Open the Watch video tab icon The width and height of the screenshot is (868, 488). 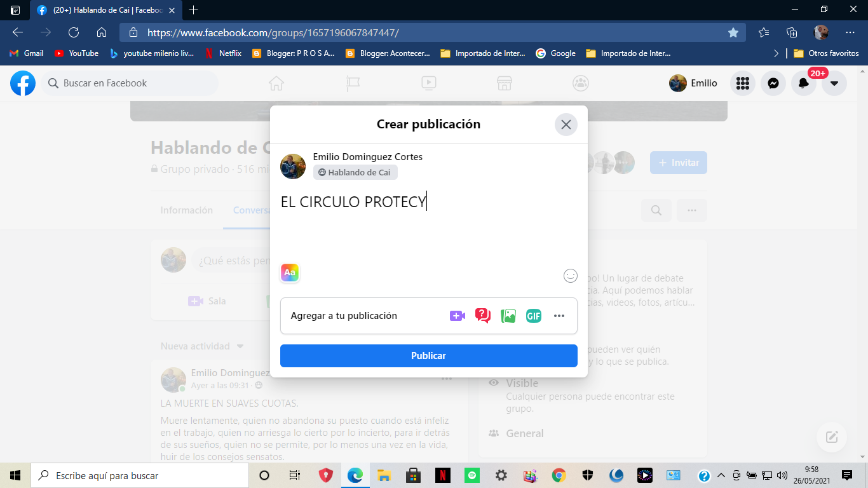(428, 83)
